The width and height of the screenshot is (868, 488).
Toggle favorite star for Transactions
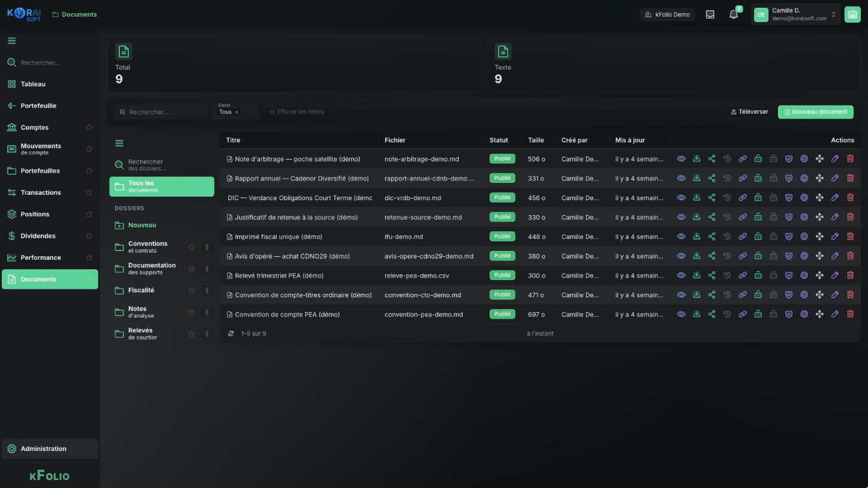click(x=89, y=192)
